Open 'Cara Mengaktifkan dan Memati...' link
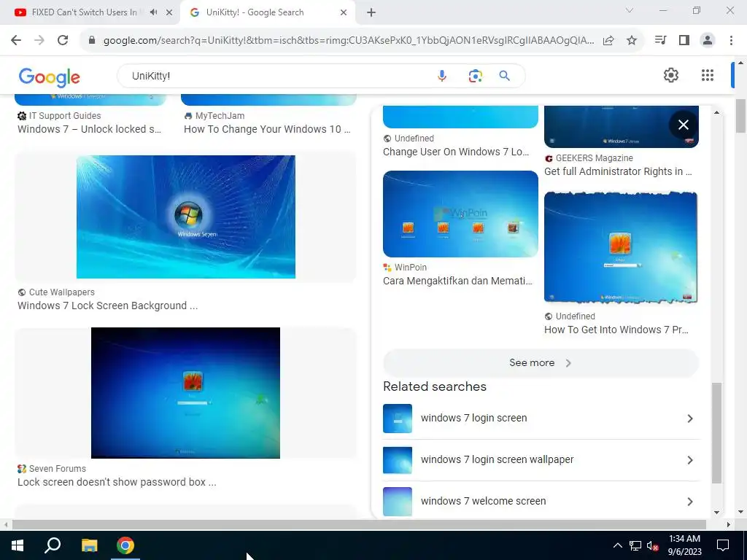Viewport: 747px width, 560px height. (457, 281)
